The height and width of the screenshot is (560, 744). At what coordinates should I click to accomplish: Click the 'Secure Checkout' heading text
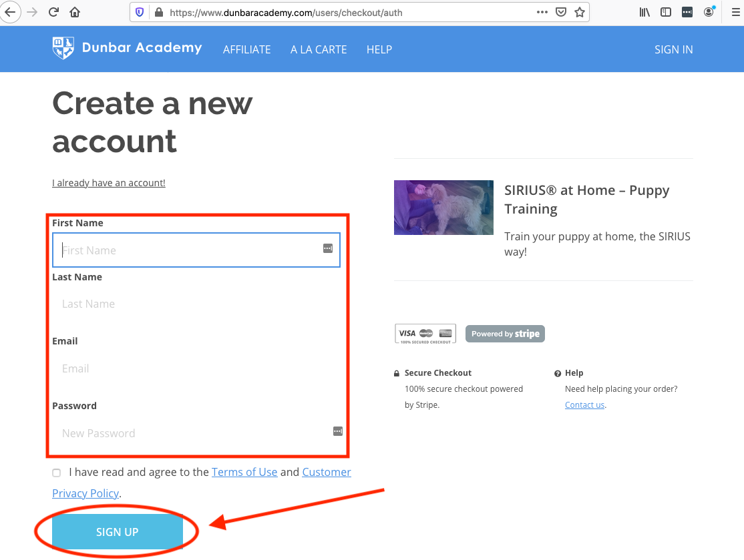coord(438,373)
